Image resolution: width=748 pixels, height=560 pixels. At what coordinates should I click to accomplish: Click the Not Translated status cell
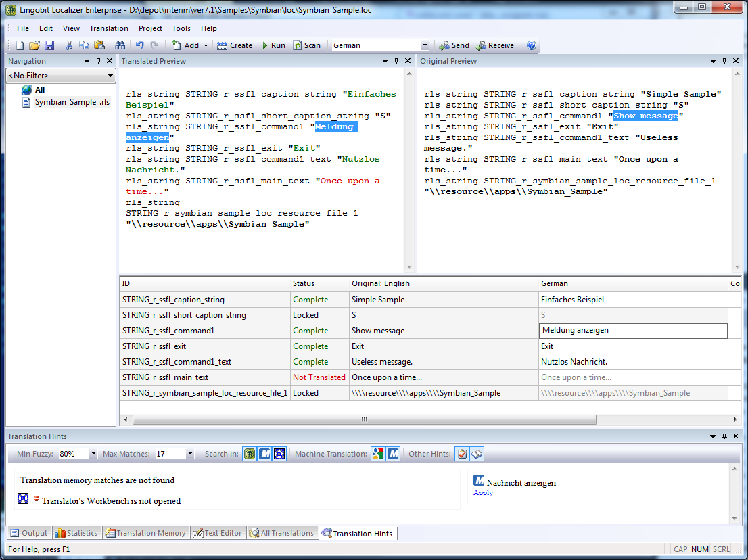pyautogui.click(x=319, y=377)
